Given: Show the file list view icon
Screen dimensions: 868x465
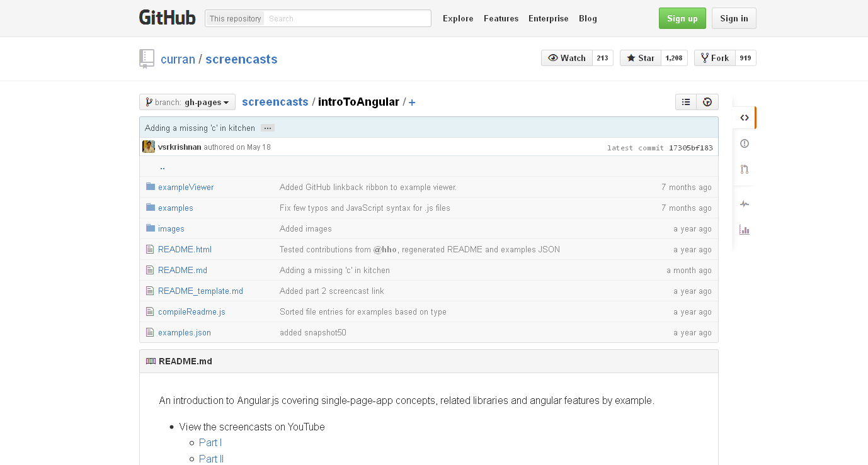Looking at the screenshot, I should tap(686, 102).
